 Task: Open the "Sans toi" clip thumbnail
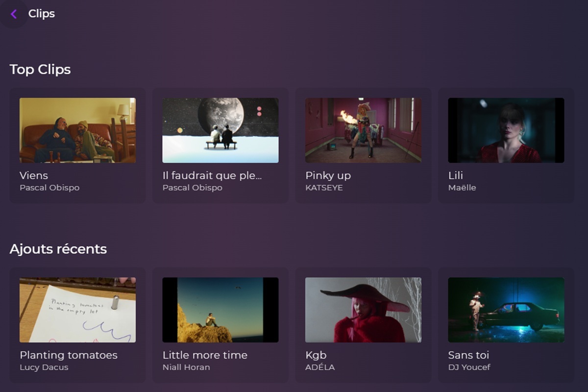tap(506, 309)
